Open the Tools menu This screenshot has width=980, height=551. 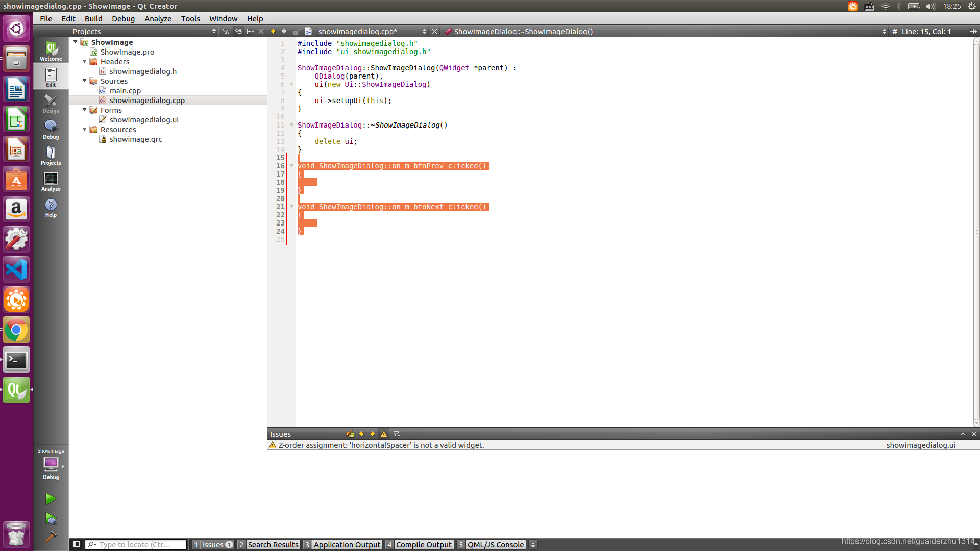coord(190,18)
